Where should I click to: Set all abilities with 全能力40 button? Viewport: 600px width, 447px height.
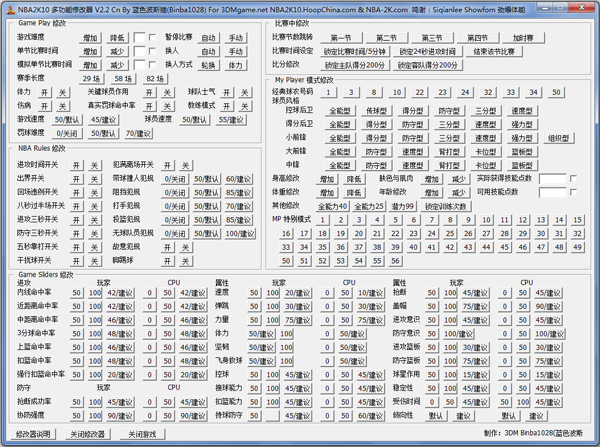point(333,206)
